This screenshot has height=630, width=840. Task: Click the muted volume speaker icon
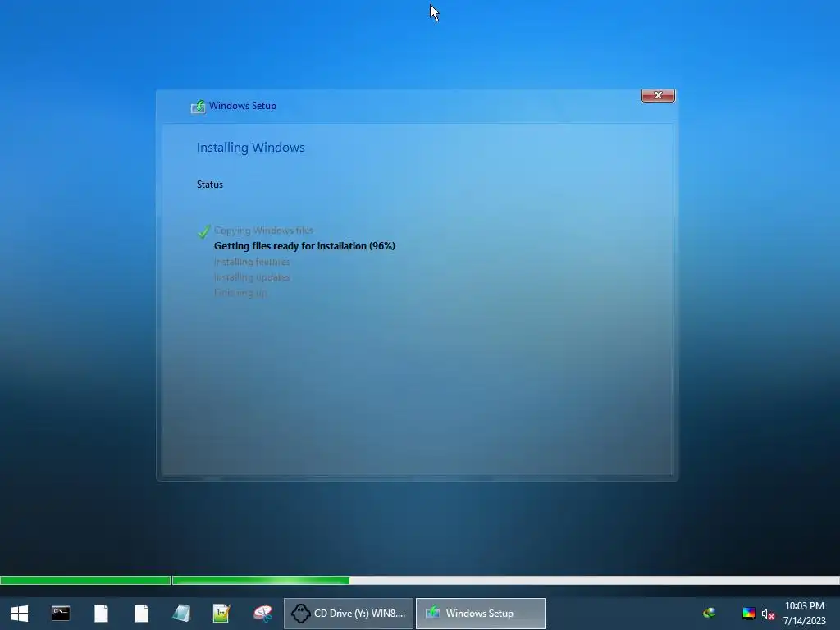768,614
